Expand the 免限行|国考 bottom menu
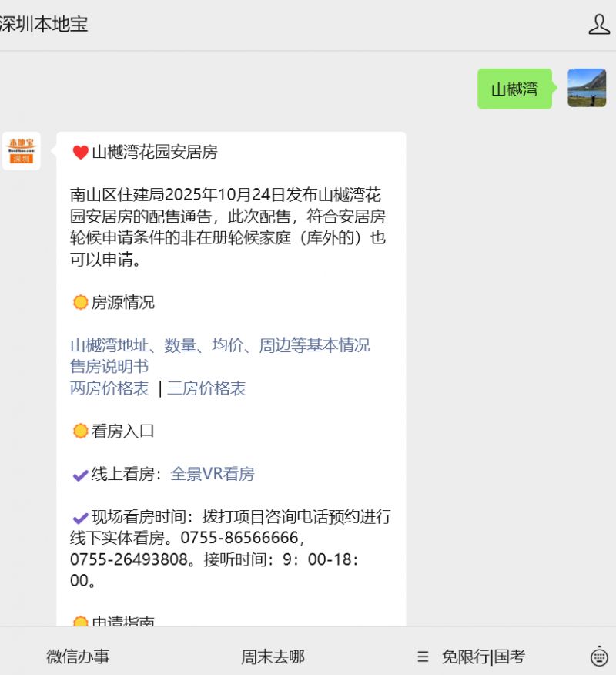The image size is (616, 675). click(x=471, y=657)
